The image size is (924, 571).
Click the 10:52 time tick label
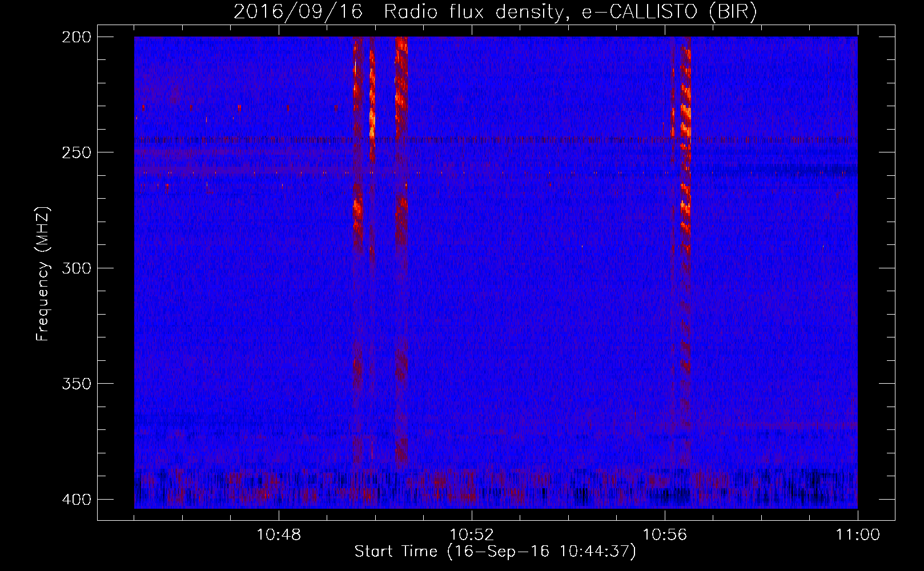(x=472, y=535)
